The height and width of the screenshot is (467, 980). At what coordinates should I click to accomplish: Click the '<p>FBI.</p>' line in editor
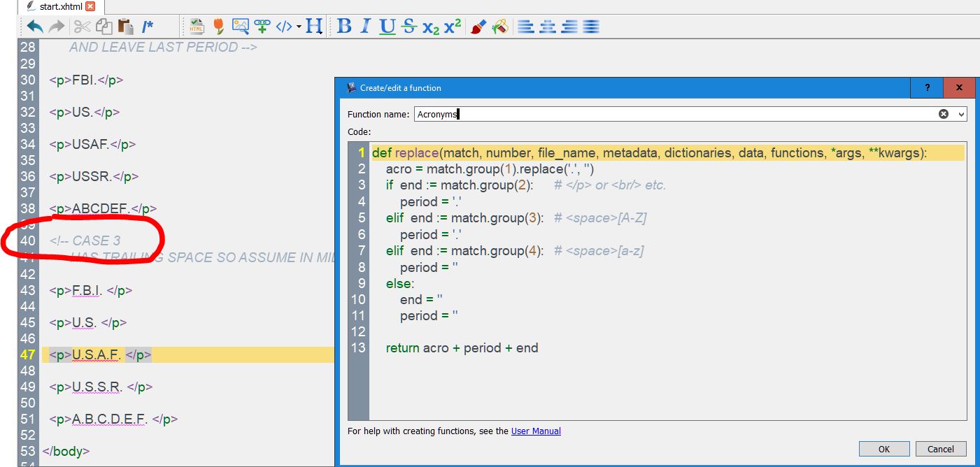[86, 80]
